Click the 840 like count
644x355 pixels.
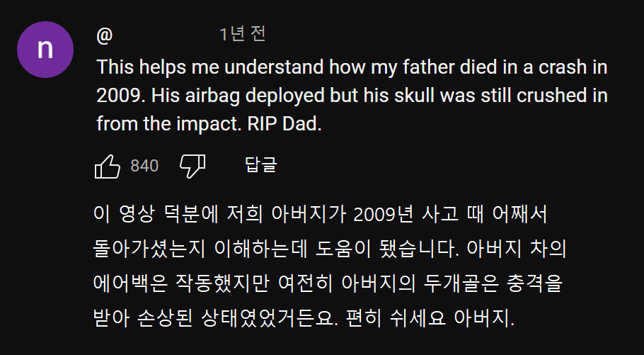144,167
